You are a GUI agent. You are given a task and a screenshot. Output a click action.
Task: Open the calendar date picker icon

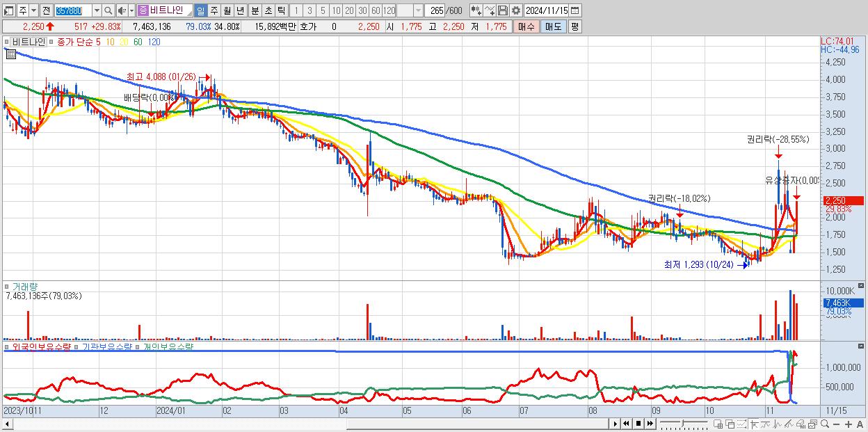point(574,10)
